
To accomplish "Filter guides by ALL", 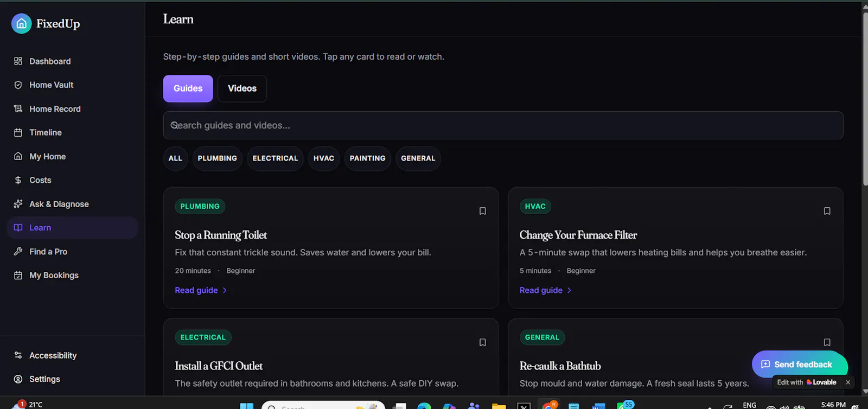I will [x=175, y=158].
